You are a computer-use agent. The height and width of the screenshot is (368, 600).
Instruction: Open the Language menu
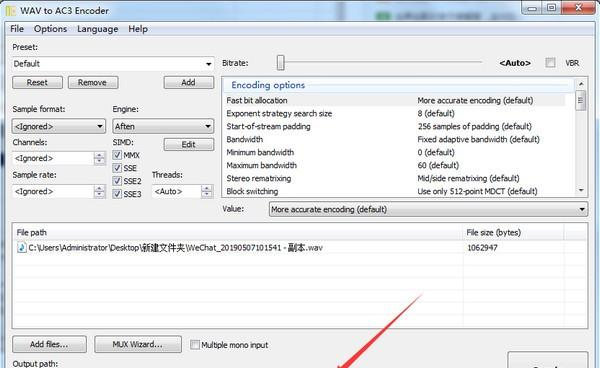98,29
